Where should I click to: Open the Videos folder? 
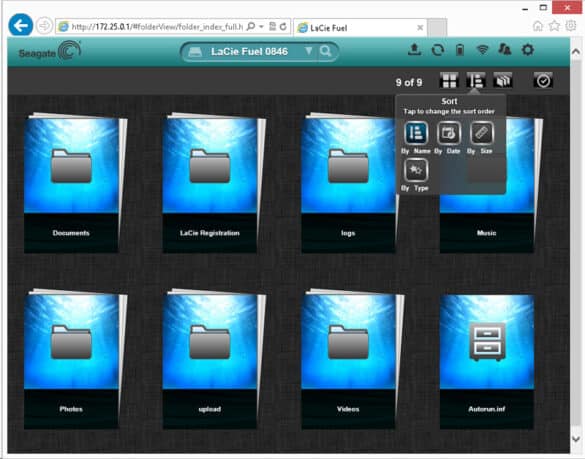pos(348,359)
